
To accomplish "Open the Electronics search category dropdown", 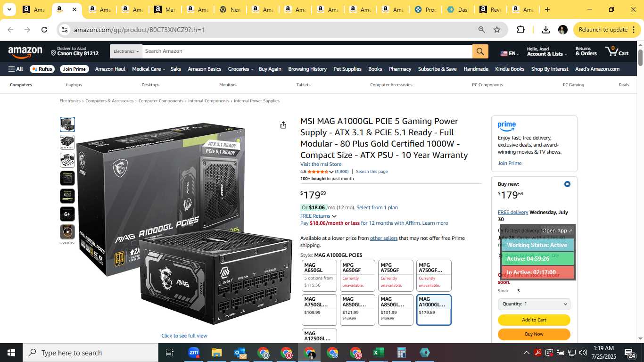I will coord(126,51).
